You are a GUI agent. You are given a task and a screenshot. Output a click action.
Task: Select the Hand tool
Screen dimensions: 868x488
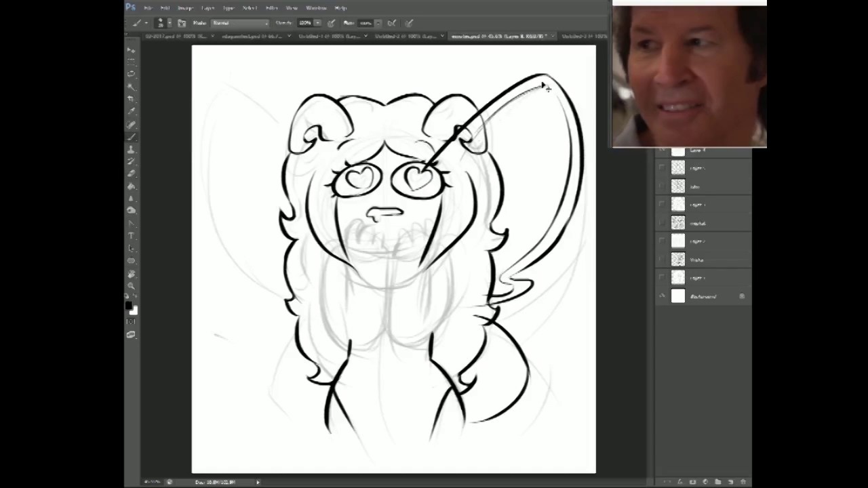(x=131, y=274)
